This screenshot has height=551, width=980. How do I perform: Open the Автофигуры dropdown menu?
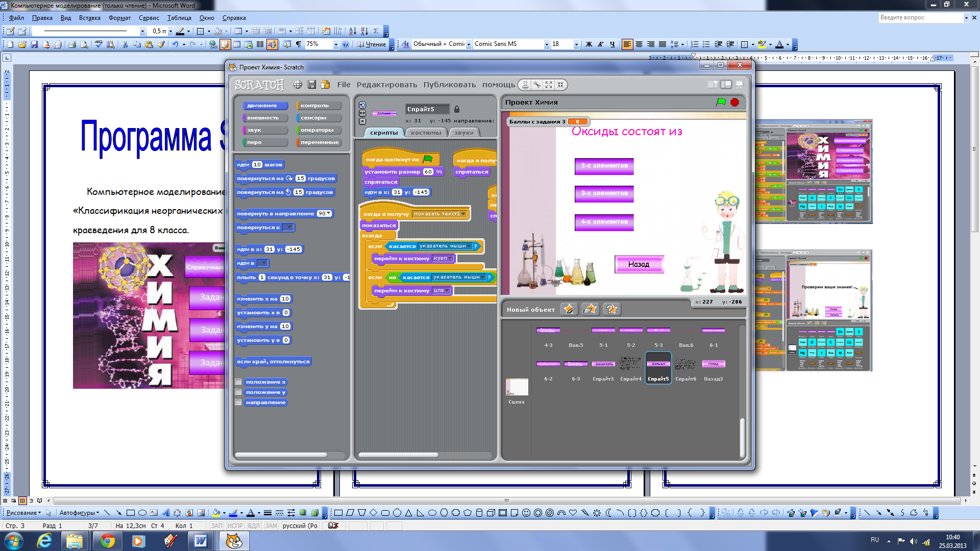79,513
